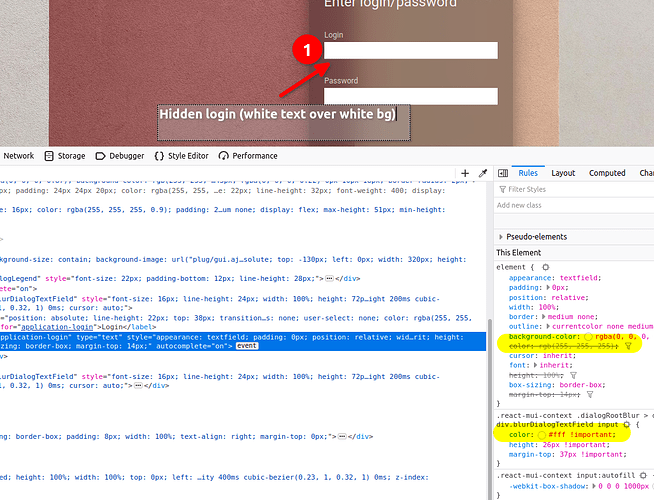The height and width of the screenshot is (500, 654).
Task: Click the filter icon beside overridden height: 100%
Action: [x=574, y=375]
